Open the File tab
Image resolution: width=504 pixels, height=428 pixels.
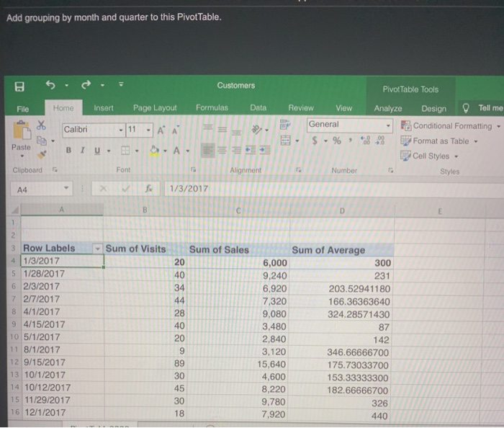pos(23,109)
